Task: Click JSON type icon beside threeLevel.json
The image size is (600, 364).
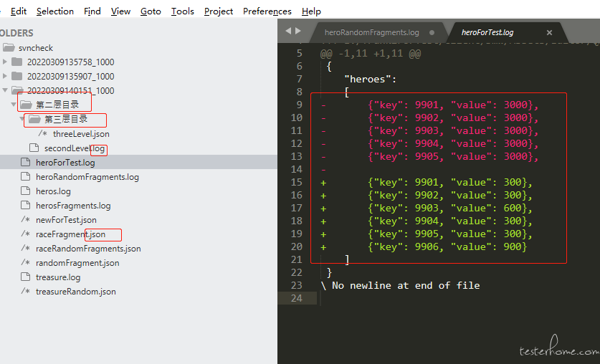Action: pyautogui.click(x=42, y=134)
